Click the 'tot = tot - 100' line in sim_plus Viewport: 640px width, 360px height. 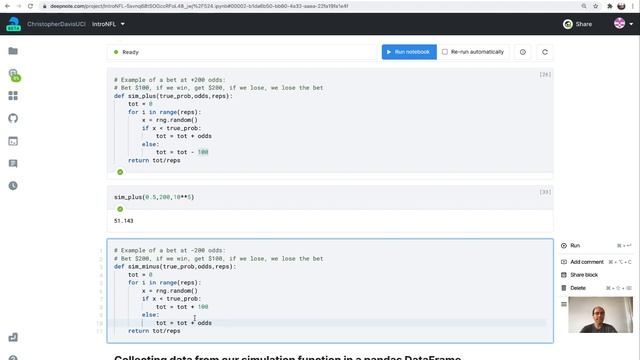[182, 152]
